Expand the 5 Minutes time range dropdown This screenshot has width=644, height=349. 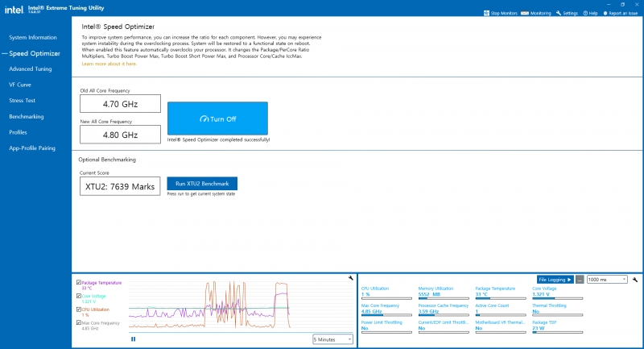click(332, 339)
